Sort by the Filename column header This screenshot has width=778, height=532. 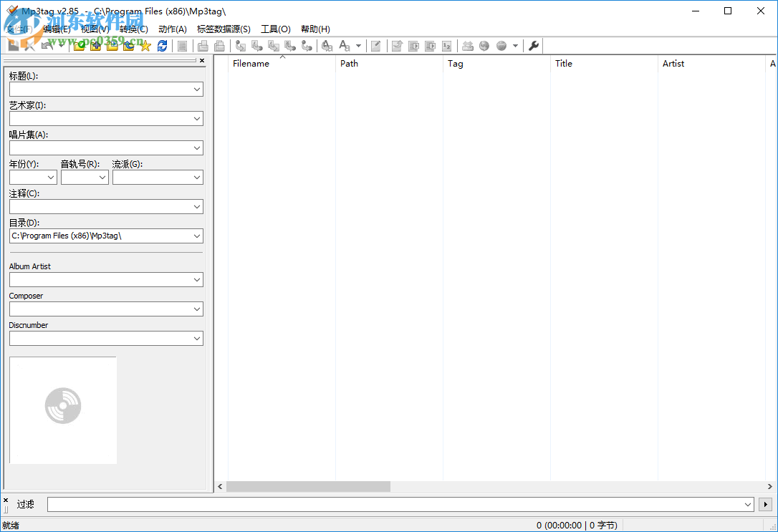251,64
